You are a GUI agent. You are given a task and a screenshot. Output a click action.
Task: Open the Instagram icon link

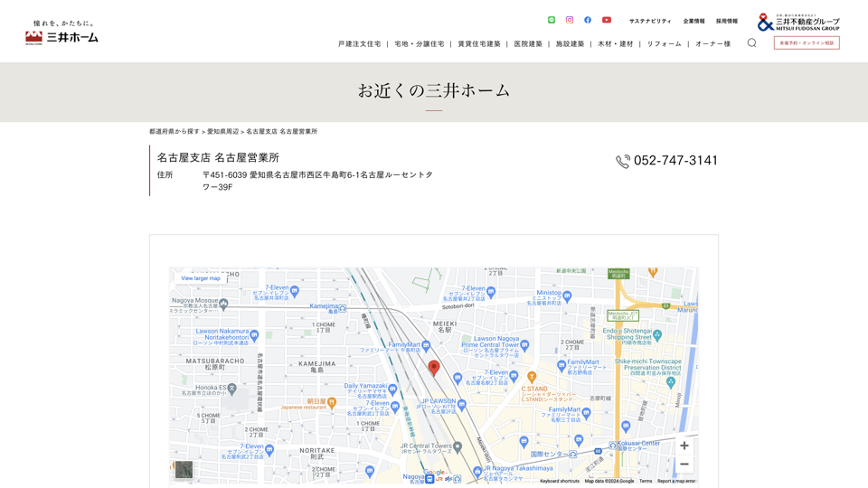569,20
